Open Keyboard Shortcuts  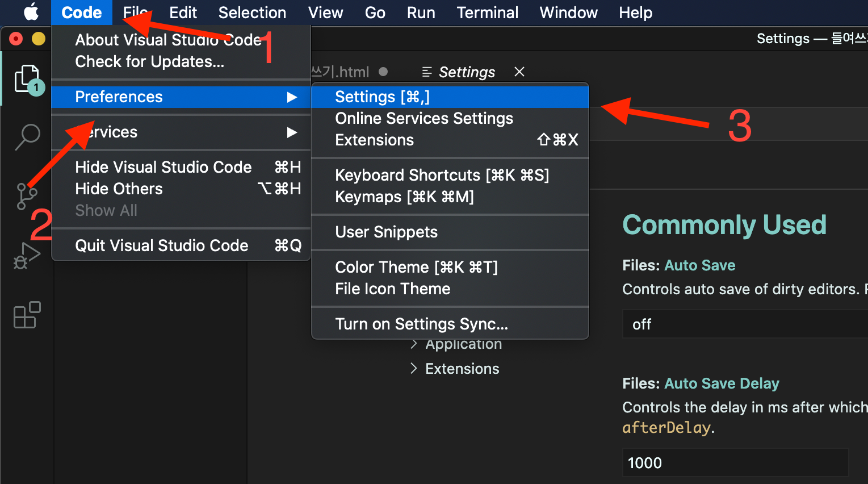coord(450,175)
